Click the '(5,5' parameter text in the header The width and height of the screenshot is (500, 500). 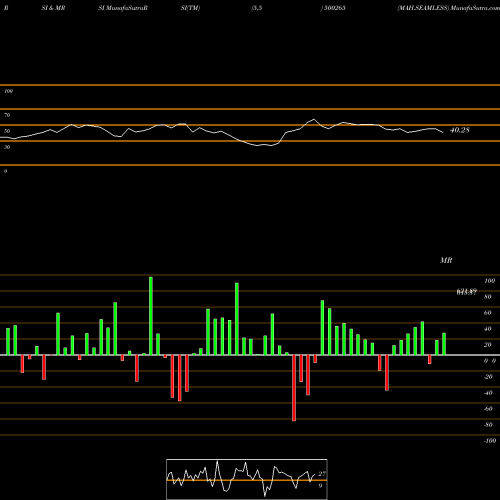click(x=257, y=8)
